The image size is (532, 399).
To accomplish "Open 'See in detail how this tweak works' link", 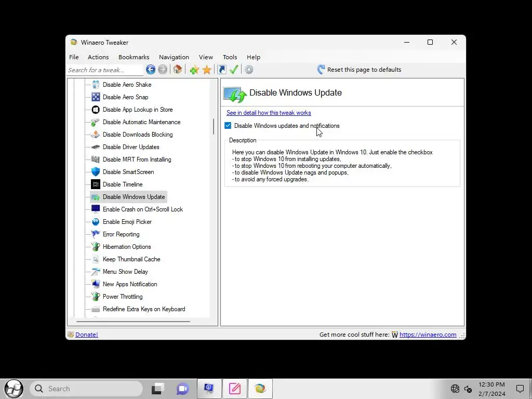I will point(269,113).
